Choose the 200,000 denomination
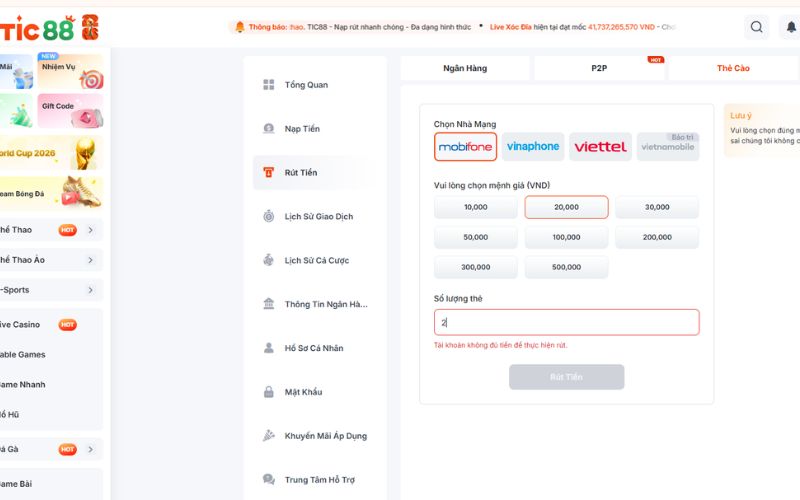Viewport: 800px width, 500px height. click(657, 237)
